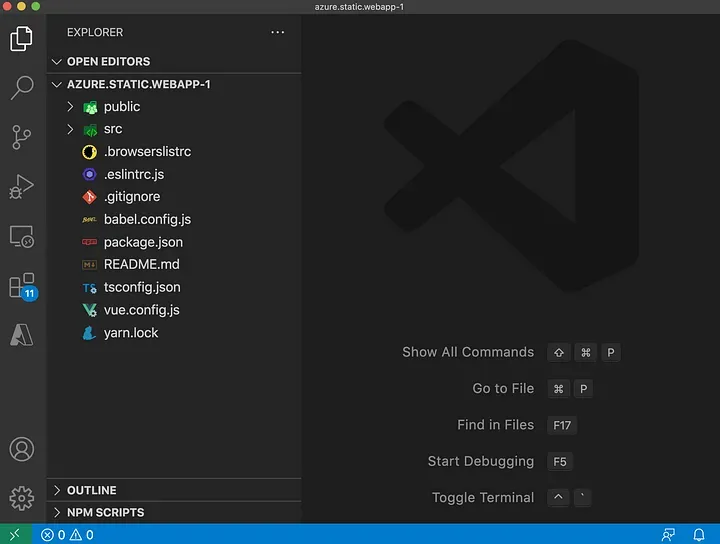
Task: Click the TypeScript icon beside tsconfig.json
Action: 89,288
